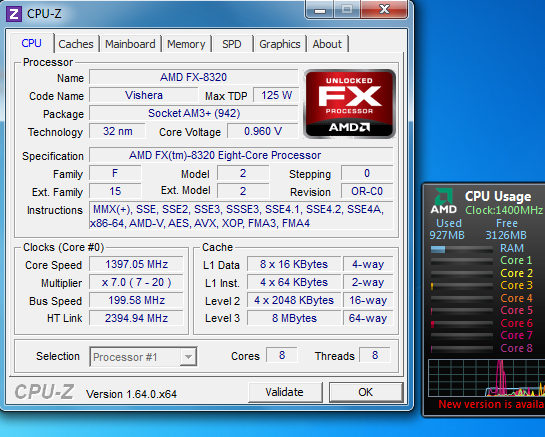The height and width of the screenshot is (437, 545).
Task: Click the Core Voltage value '0.960 V'
Action: tap(263, 131)
